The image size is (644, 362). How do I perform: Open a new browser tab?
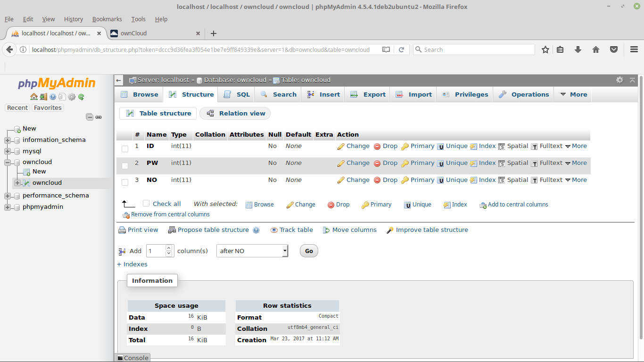[214, 33]
